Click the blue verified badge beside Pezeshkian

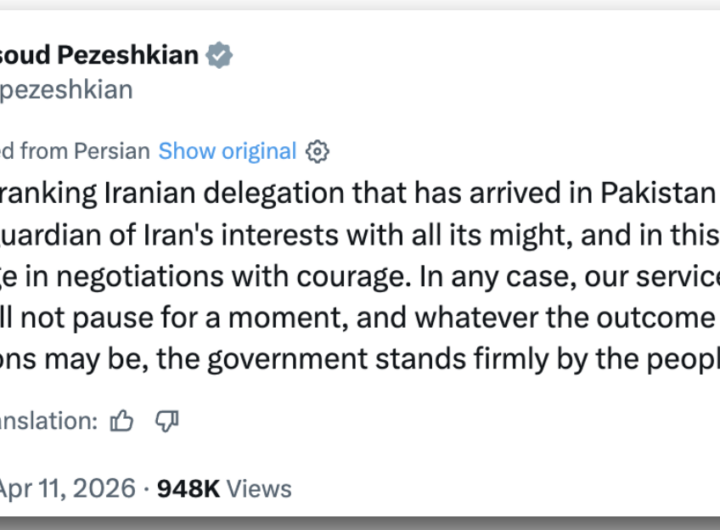point(219,56)
